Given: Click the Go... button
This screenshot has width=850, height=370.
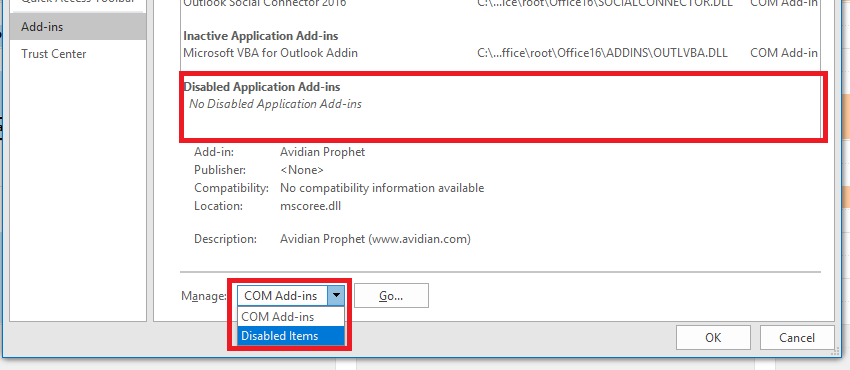Looking at the screenshot, I should tap(391, 295).
